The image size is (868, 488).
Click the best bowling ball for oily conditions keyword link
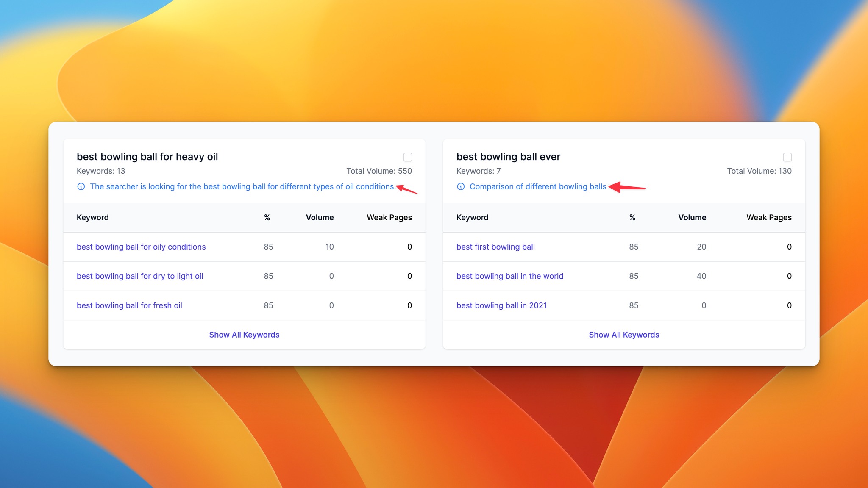tap(141, 246)
